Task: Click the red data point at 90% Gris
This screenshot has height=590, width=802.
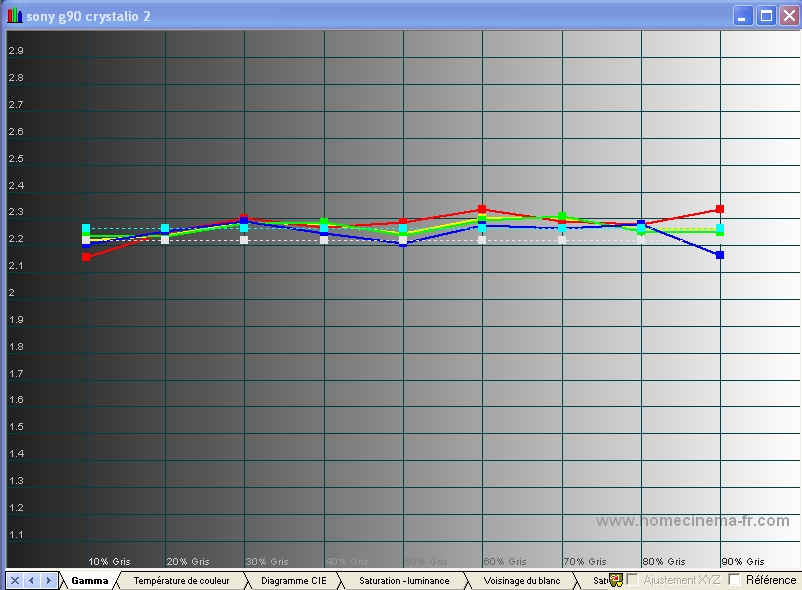Action: pos(720,209)
